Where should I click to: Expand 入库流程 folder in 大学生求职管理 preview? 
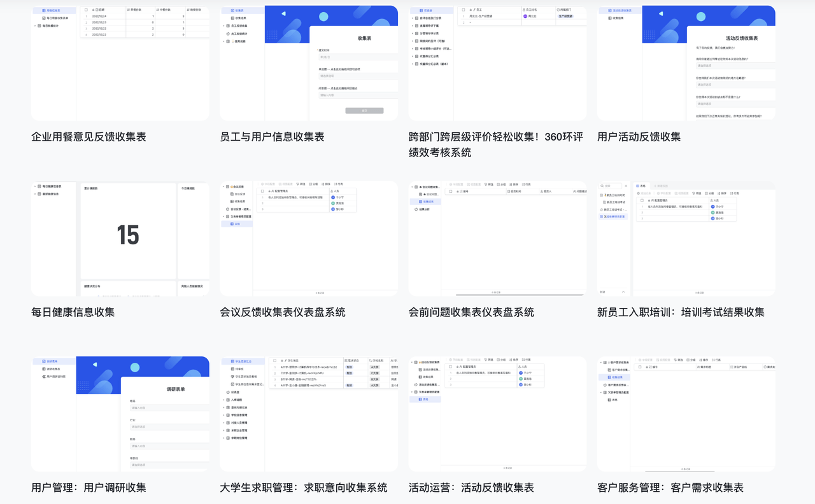click(224, 400)
